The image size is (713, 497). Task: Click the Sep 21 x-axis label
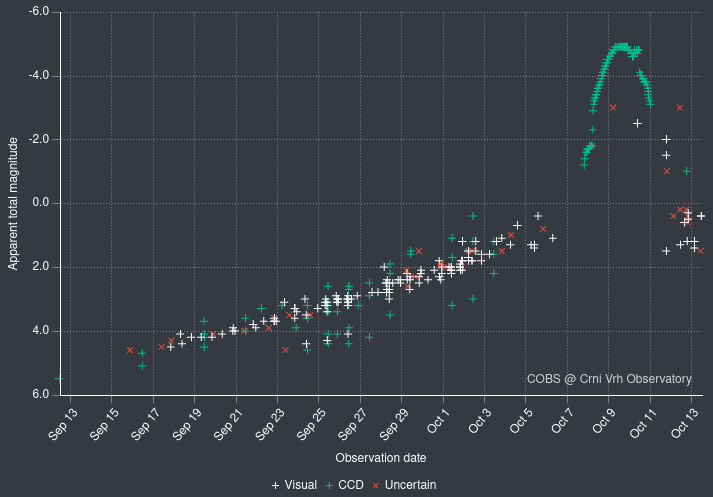click(x=229, y=424)
